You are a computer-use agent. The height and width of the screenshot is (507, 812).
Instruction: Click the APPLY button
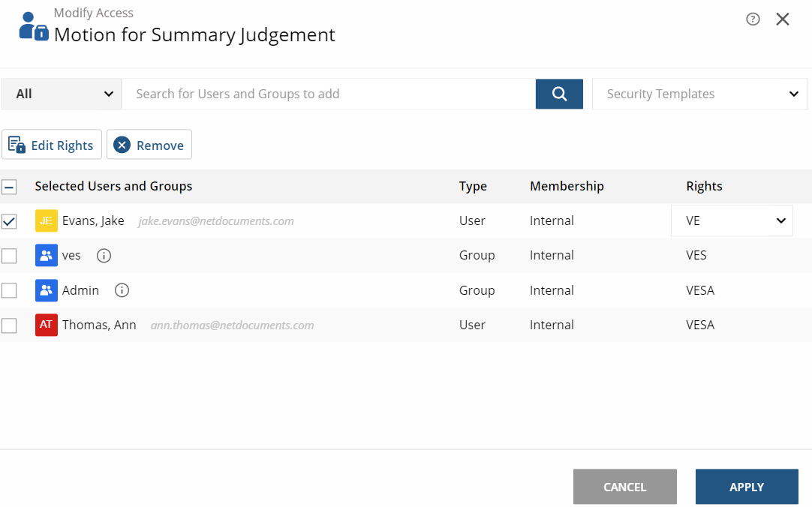746,486
